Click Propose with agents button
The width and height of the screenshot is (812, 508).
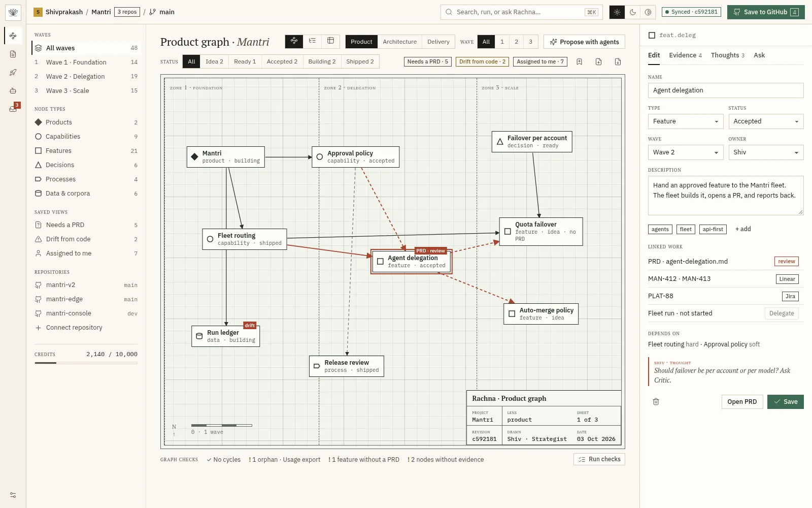point(584,42)
